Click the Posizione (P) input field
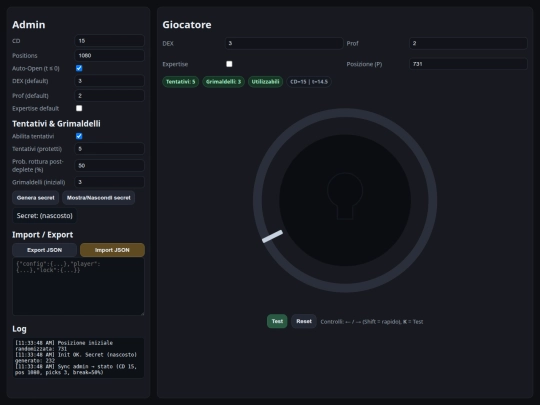540x405 pixels. [468, 64]
